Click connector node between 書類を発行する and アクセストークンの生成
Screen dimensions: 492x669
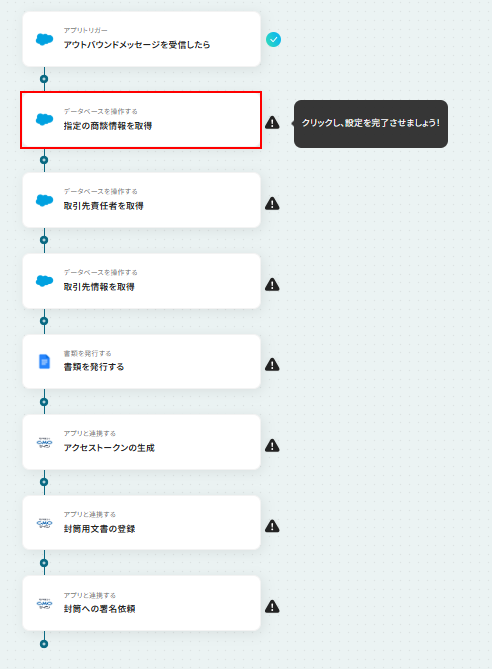44,402
